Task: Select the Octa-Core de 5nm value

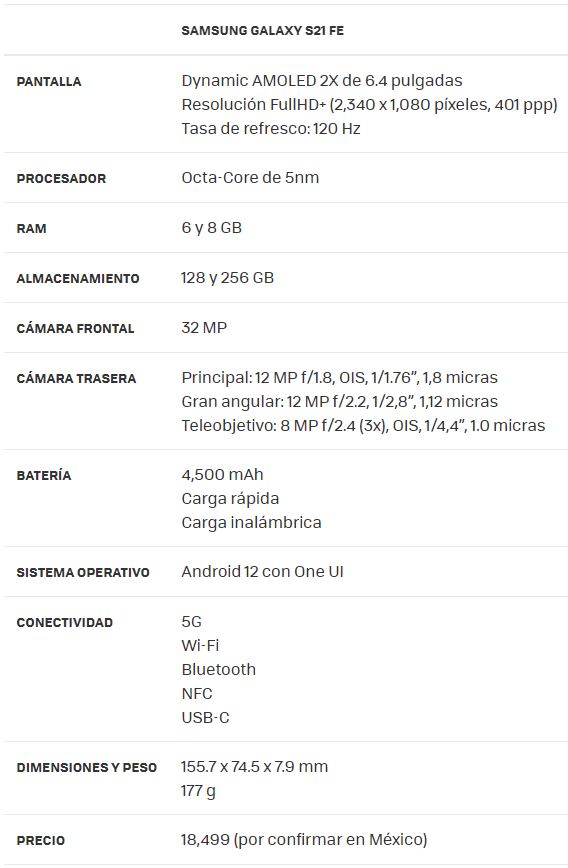Action: coord(250,178)
